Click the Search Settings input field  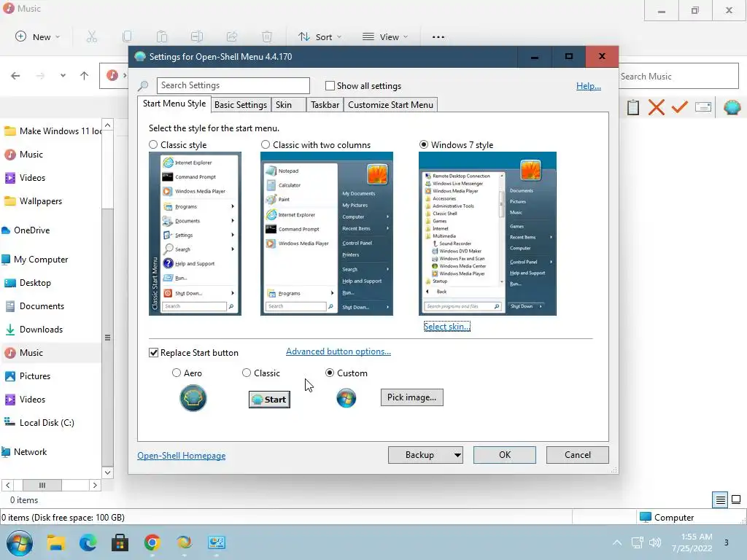click(233, 86)
